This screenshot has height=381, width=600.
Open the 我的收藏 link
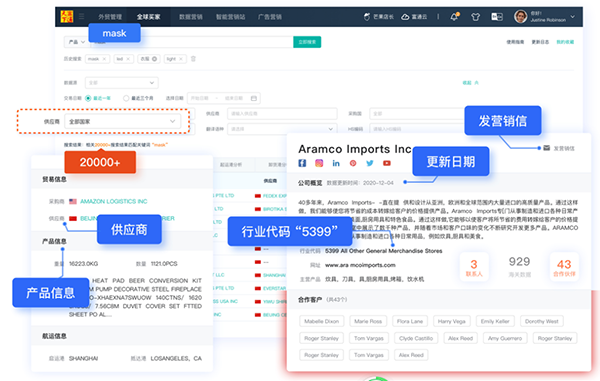pos(565,42)
